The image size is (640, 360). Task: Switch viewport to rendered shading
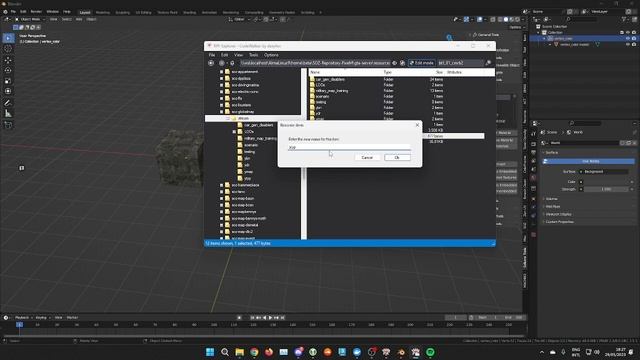tap(518, 19)
